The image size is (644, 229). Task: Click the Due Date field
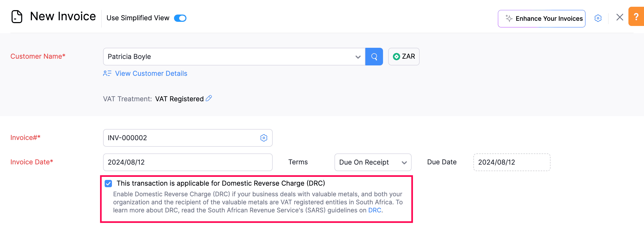pyautogui.click(x=512, y=162)
